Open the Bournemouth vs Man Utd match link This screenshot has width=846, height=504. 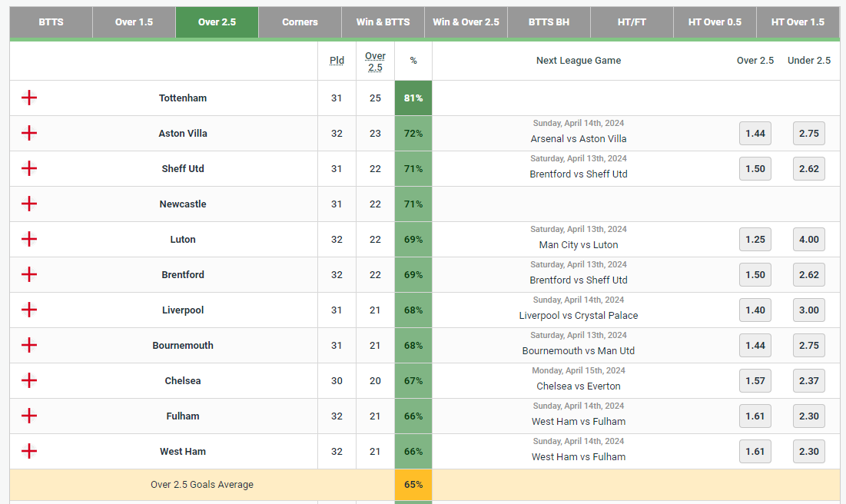pyautogui.click(x=579, y=351)
